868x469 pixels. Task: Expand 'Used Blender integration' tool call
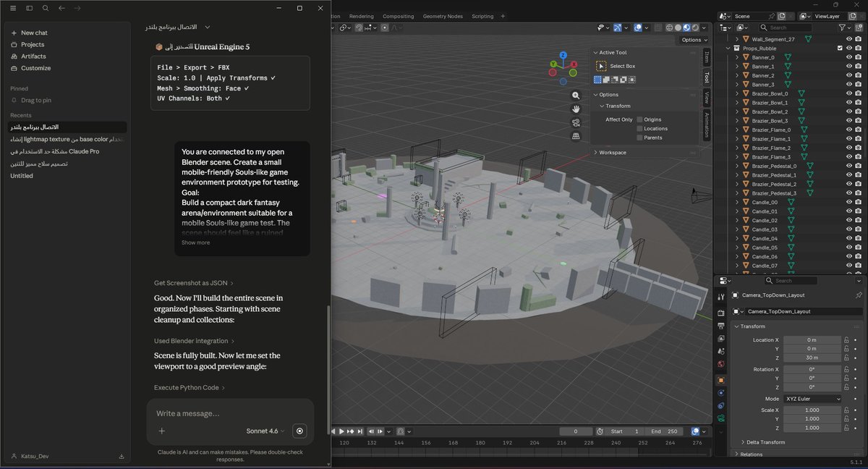pos(195,341)
